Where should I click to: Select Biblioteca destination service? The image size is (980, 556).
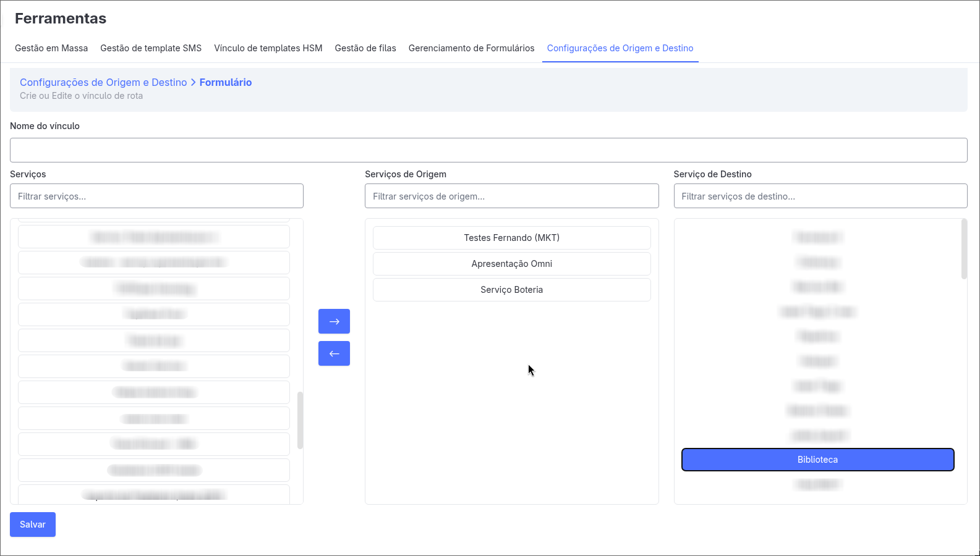tap(818, 460)
